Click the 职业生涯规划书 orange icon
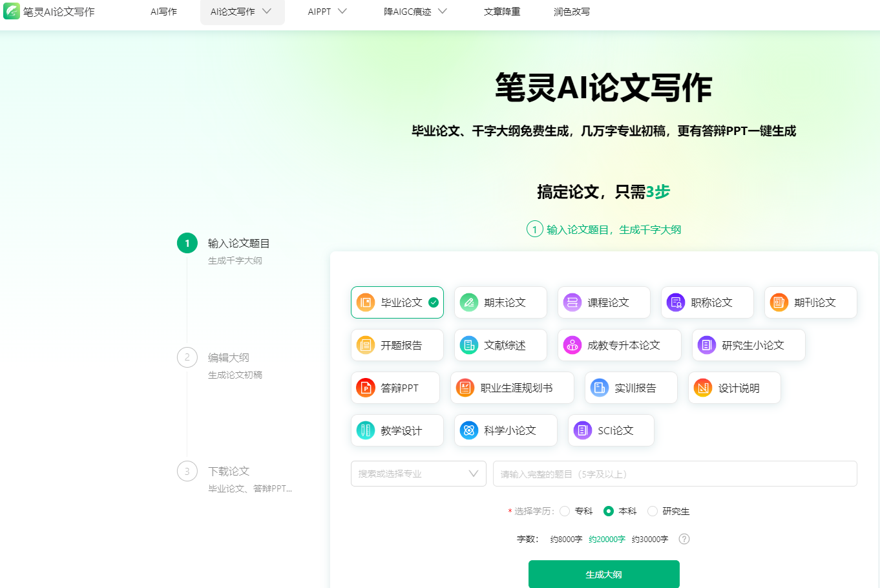 coord(465,388)
